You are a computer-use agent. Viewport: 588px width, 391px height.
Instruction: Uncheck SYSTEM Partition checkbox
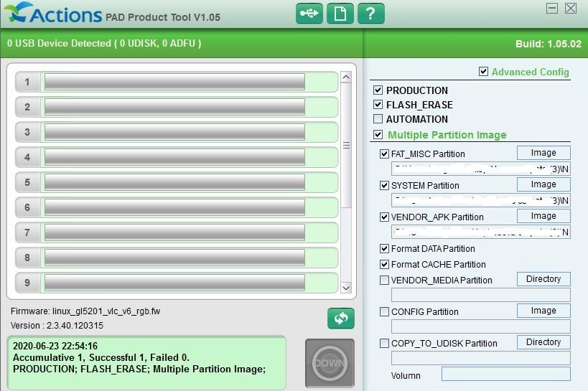(384, 185)
